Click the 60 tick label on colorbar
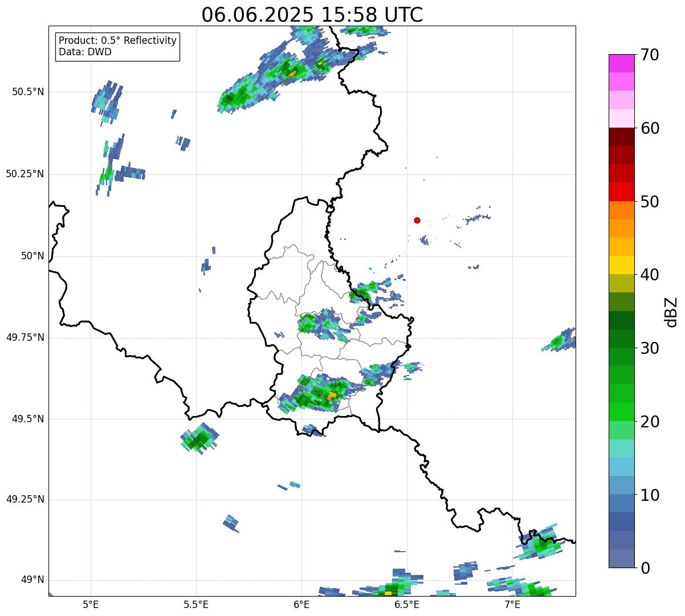Image resolution: width=685 pixels, height=616 pixels. pos(650,128)
